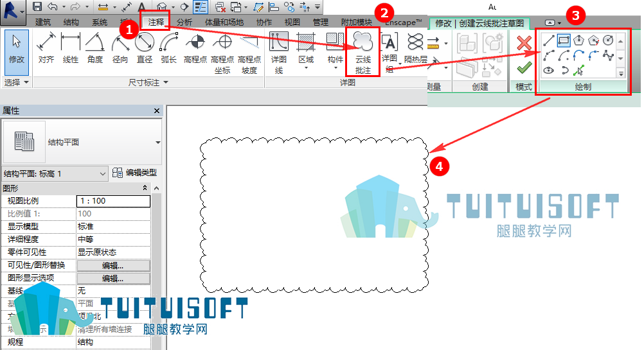Open the 区域 (Region) tool dropdown
This screenshot has height=350, width=644.
point(306,68)
